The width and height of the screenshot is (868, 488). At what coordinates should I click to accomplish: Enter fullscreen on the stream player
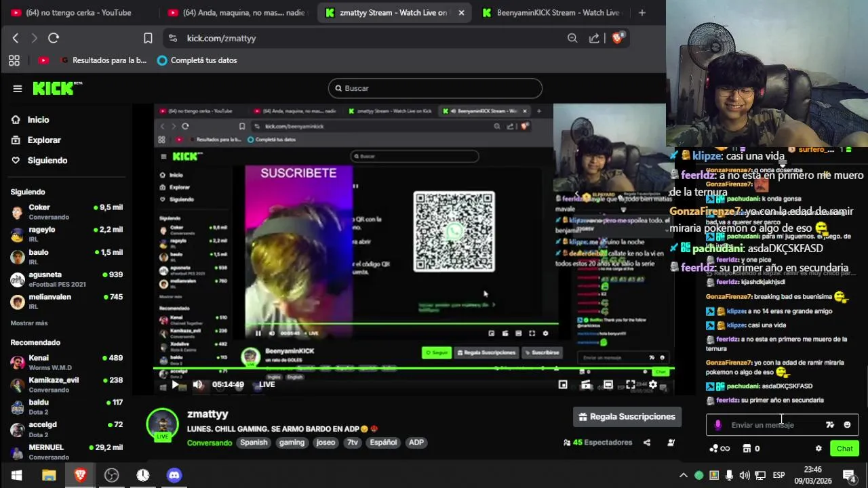click(631, 384)
